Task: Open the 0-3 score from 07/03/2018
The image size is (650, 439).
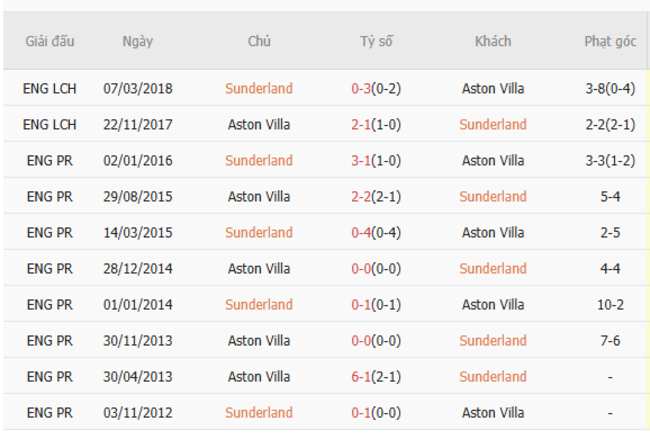Action: (x=361, y=88)
